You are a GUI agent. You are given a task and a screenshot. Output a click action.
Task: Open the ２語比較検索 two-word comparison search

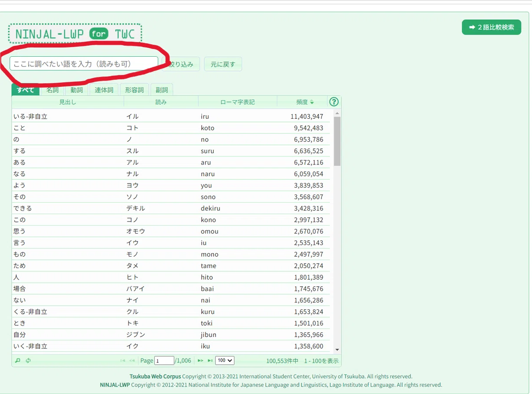pos(492,27)
